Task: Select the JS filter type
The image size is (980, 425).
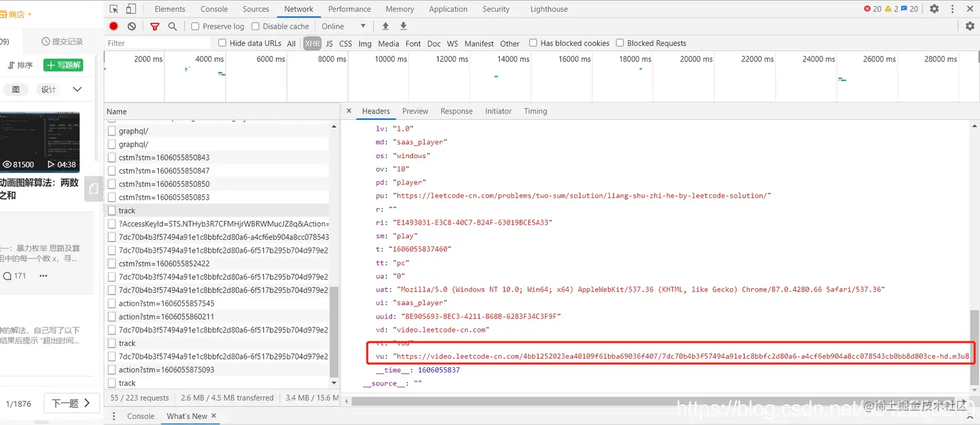Action: (x=329, y=43)
